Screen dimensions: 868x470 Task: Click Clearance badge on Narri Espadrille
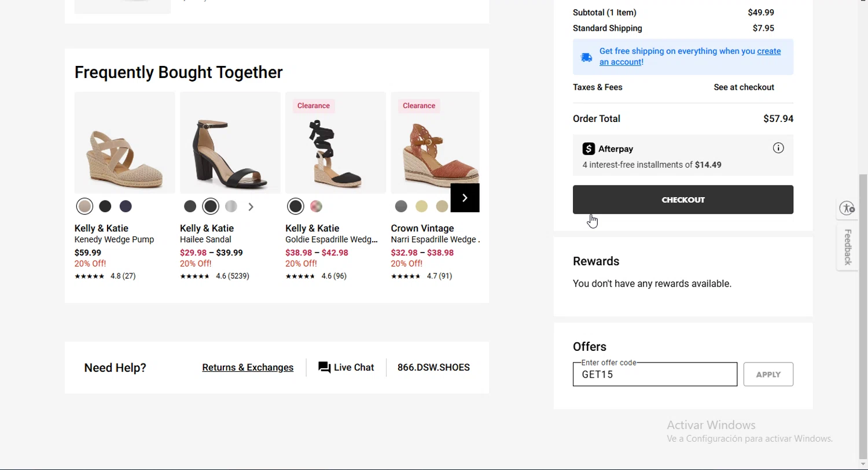pyautogui.click(x=419, y=106)
